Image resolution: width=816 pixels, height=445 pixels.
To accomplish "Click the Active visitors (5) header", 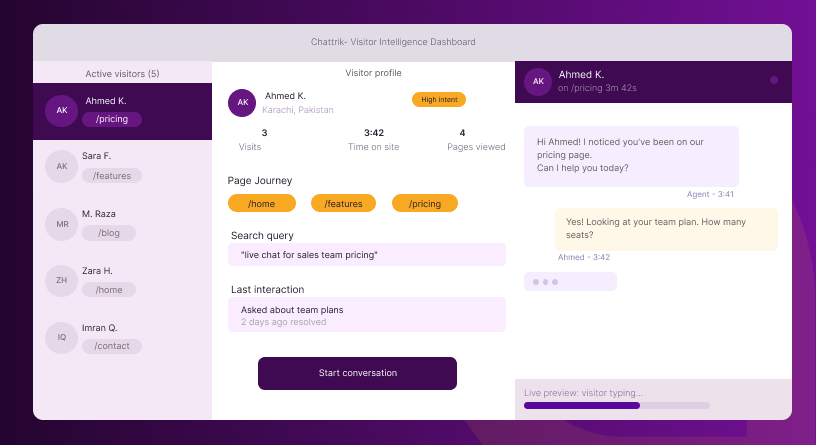I will point(122,74).
